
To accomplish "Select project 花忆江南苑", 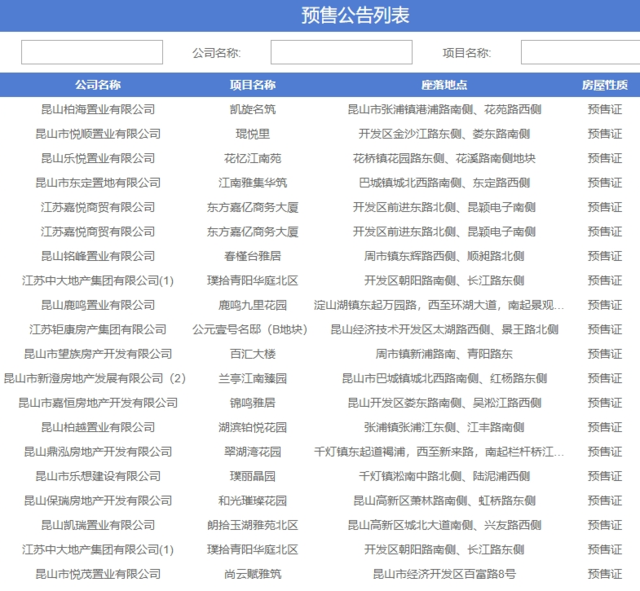I will click(x=253, y=158).
